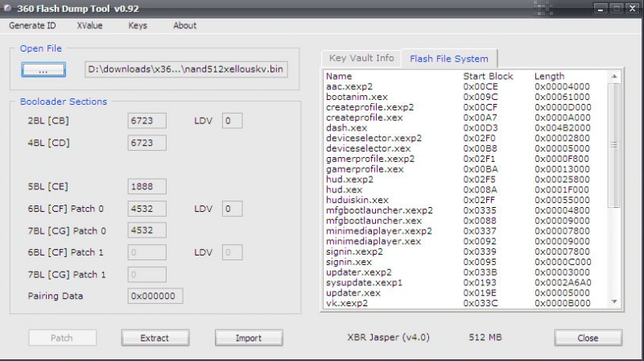Click the greyed-out Patch button

(62, 338)
